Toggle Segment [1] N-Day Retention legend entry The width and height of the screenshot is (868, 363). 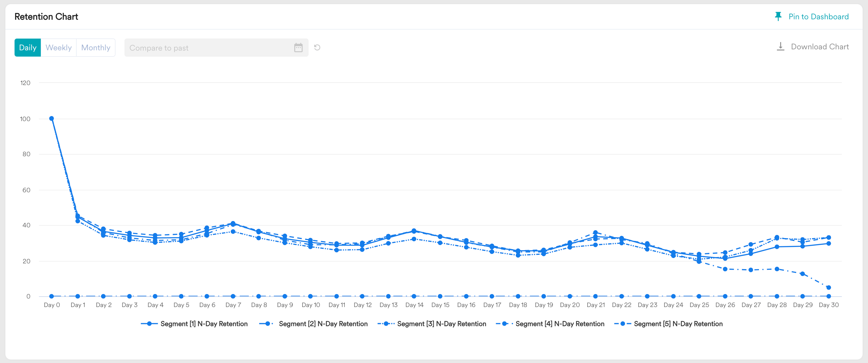194,323
